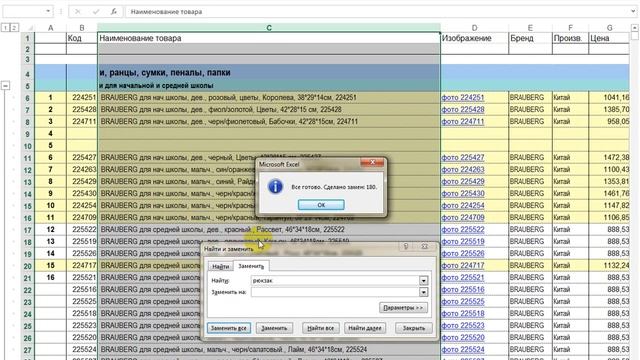This screenshot has width=640, height=360.
Task: Select column D header
Action: coord(474,28)
